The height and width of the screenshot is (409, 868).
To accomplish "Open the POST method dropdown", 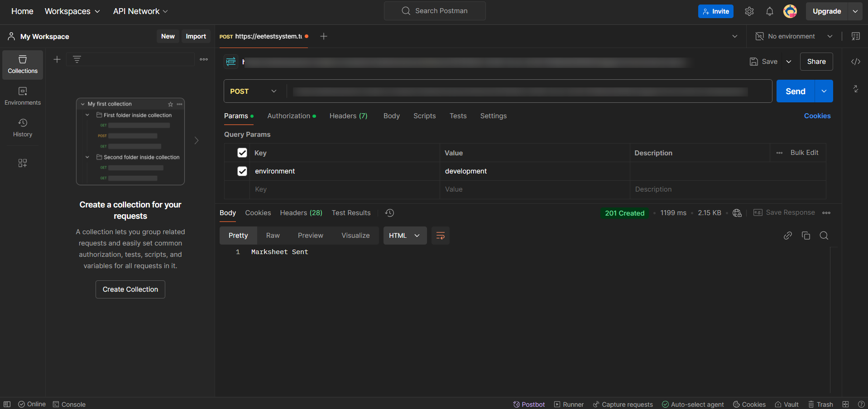I will [254, 91].
